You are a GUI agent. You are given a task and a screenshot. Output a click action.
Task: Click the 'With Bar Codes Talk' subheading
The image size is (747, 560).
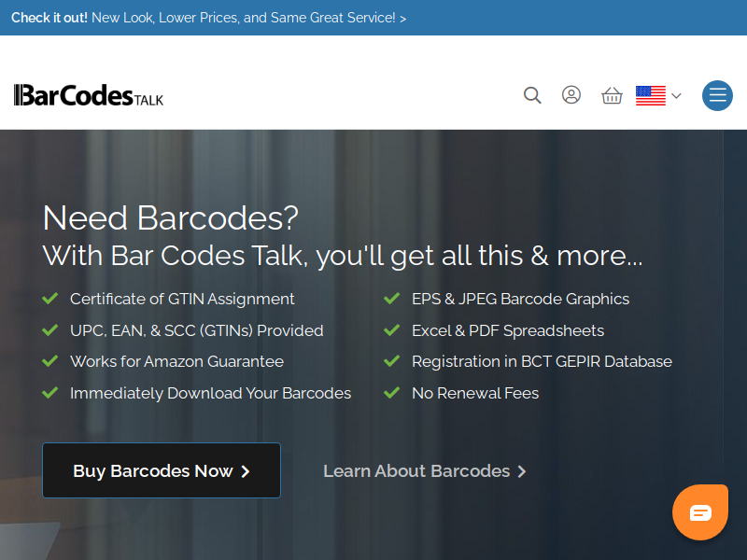[343, 256]
